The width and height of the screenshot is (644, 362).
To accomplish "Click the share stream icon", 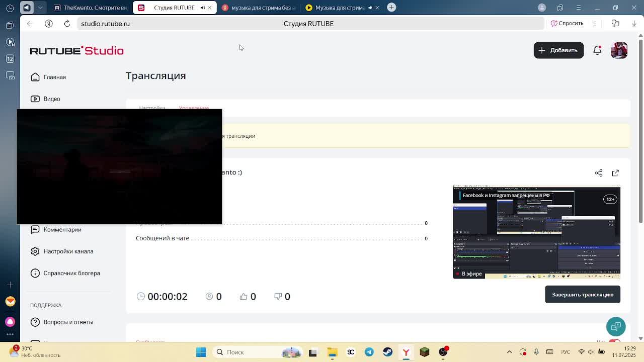I will (599, 173).
